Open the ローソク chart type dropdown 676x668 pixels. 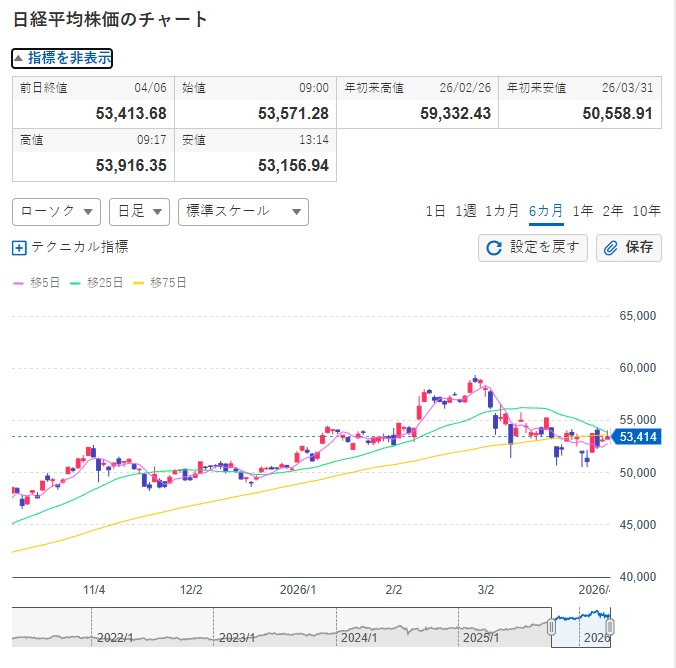tap(56, 212)
